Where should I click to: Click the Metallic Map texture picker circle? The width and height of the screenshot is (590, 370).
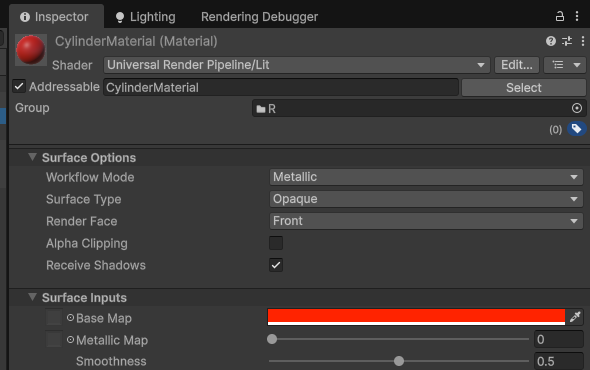pos(70,340)
